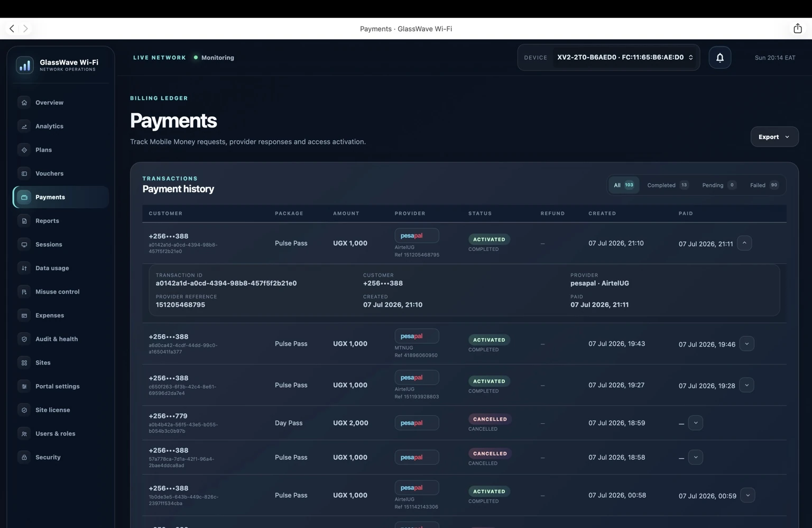Open the Export dropdown
Screen dimensions: 812x528
pos(774,136)
